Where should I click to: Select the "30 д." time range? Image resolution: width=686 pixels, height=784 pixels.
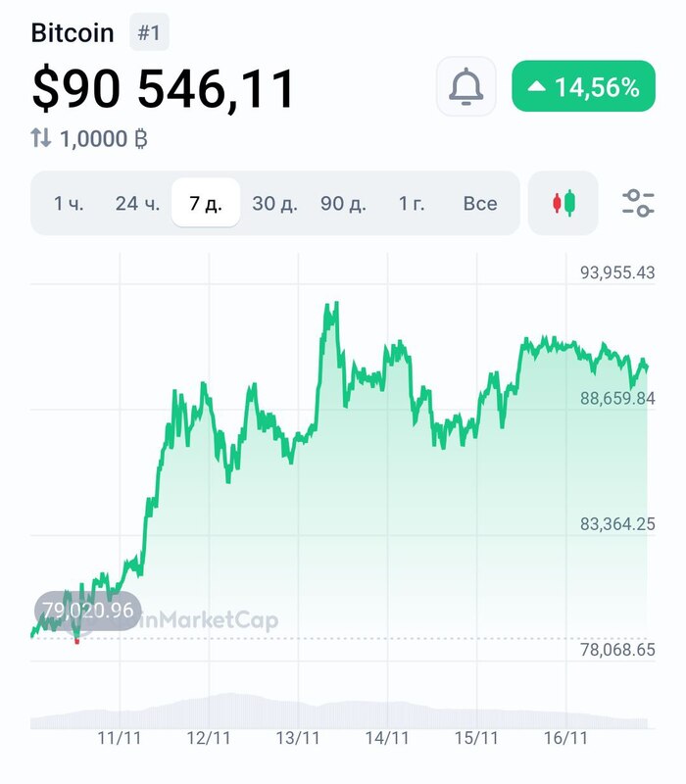click(x=274, y=202)
